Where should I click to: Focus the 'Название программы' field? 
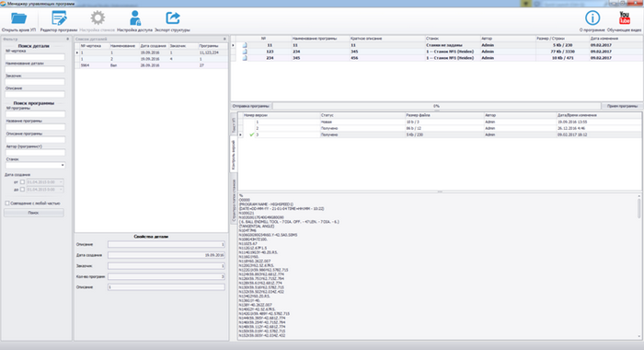point(35,127)
